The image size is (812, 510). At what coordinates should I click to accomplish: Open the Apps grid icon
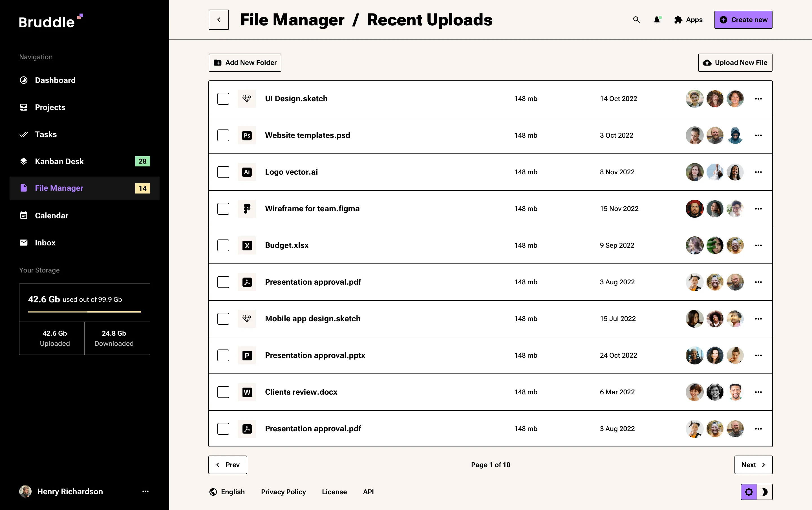tap(678, 19)
